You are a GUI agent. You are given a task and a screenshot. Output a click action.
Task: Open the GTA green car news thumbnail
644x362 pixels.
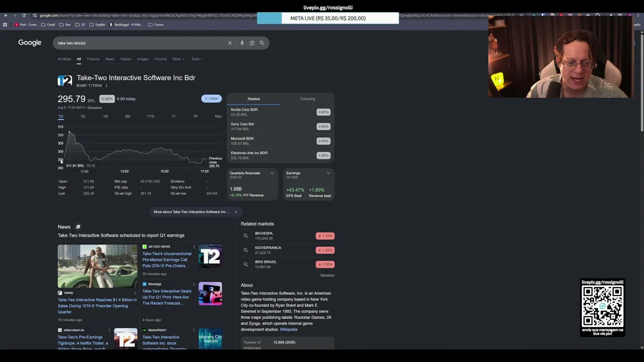coord(98,266)
